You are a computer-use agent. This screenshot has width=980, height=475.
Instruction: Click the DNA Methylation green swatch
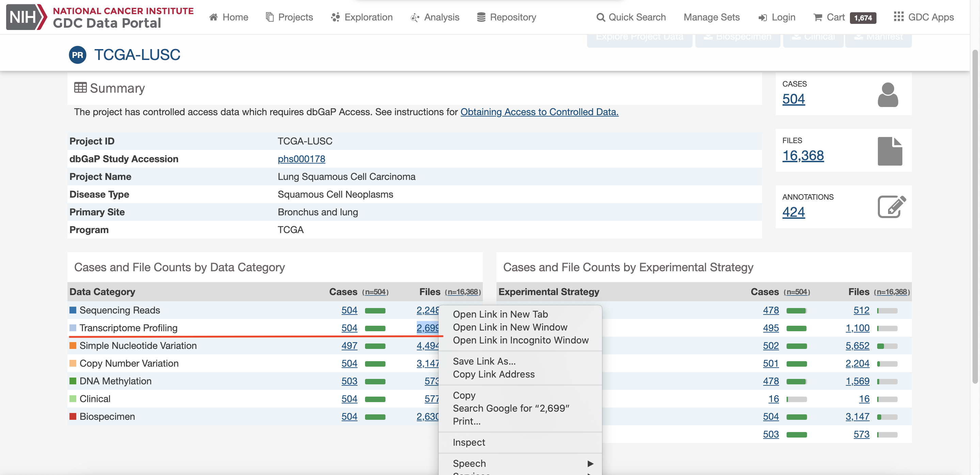point(73,381)
